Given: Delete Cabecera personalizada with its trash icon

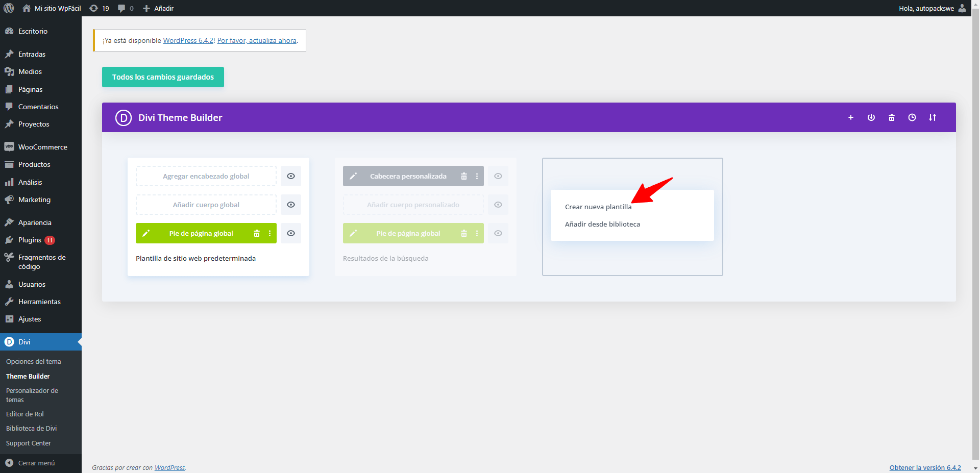Looking at the screenshot, I should point(464,176).
